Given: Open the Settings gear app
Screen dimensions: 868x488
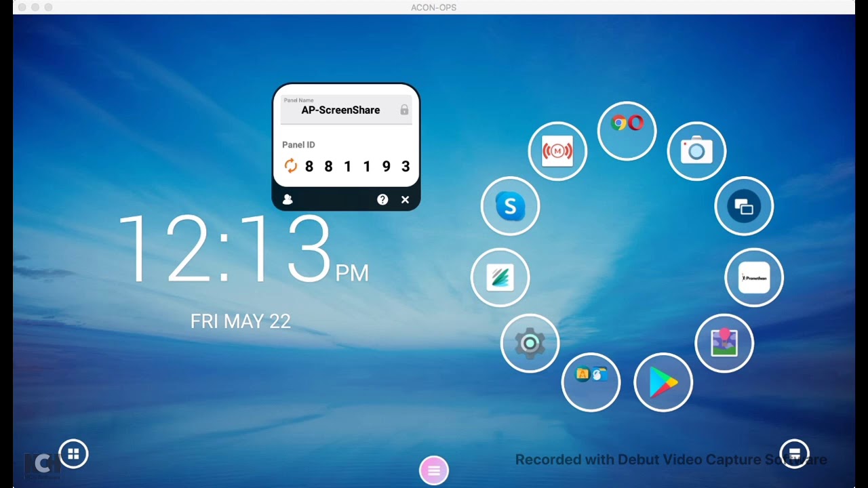Looking at the screenshot, I should [x=530, y=343].
